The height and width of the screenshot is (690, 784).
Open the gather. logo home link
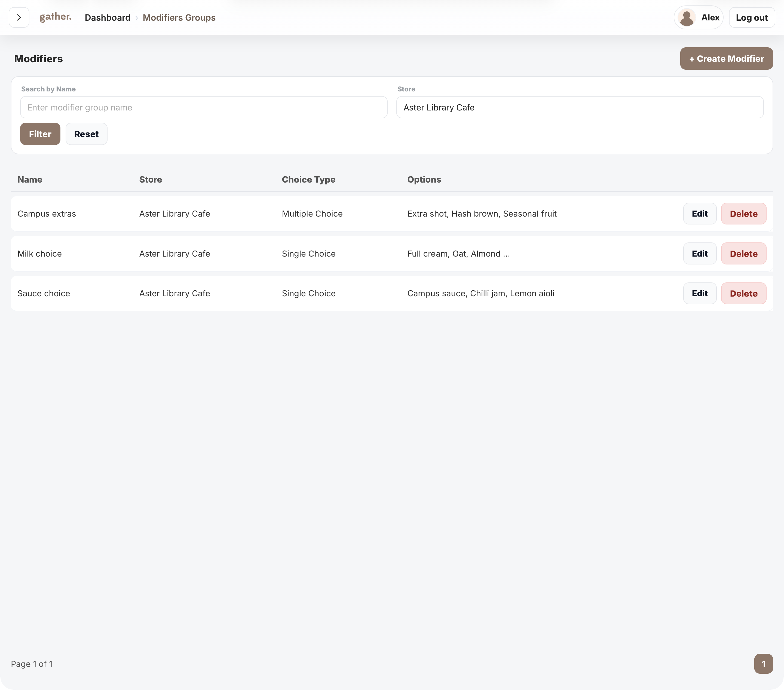coord(56,17)
